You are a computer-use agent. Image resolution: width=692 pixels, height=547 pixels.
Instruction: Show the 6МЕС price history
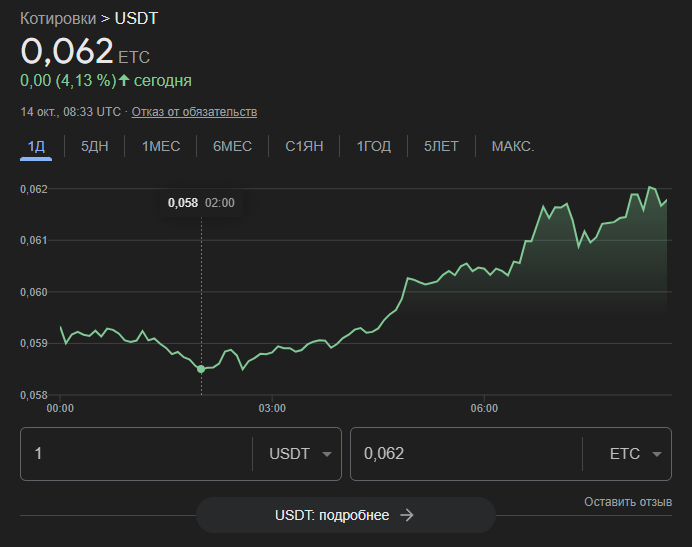(x=232, y=146)
